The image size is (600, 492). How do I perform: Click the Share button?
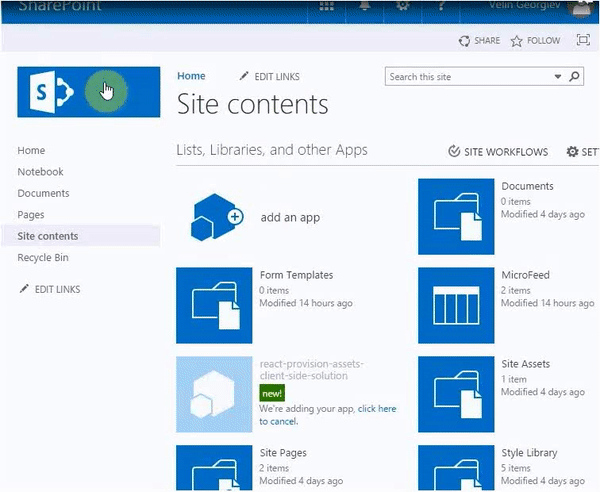click(479, 41)
